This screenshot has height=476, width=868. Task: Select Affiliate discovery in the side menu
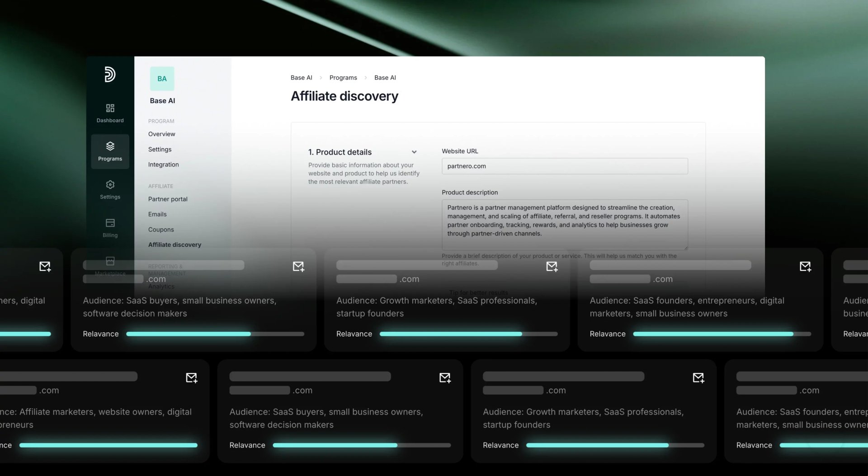point(175,245)
